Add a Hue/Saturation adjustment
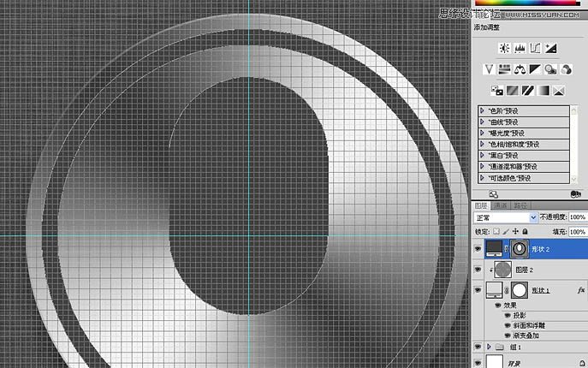This screenshot has width=588, height=368. click(x=504, y=69)
